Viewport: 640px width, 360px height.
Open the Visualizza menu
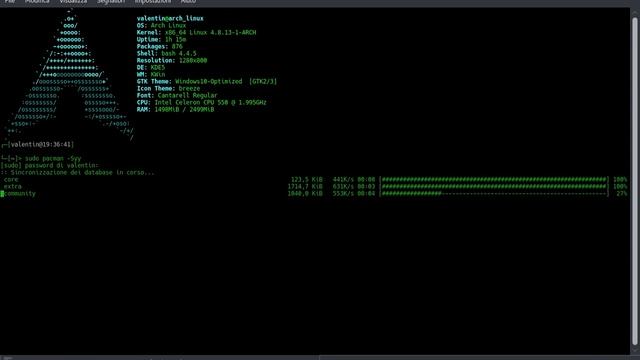[x=73, y=2]
